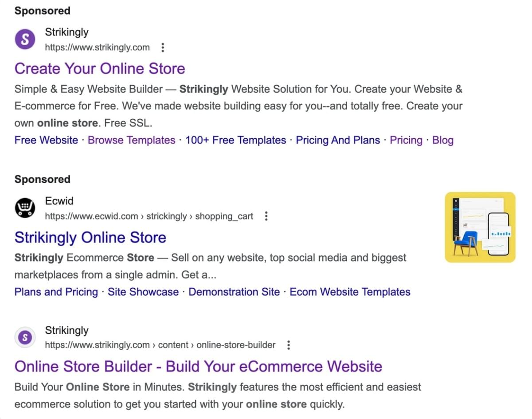Visit the Strikingly "Blog" sitelink
Screen dimensions: 532x419
tap(442, 140)
